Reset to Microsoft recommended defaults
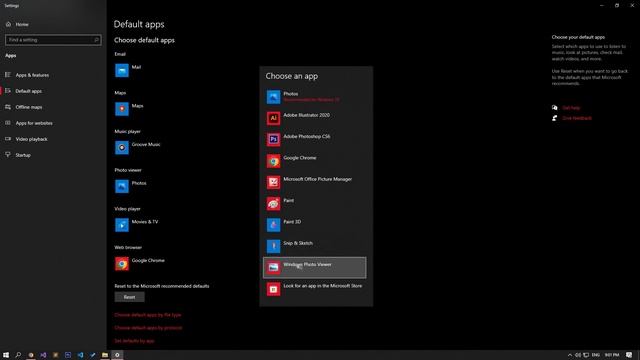The height and width of the screenshot is (360, 640). (x=129, y=297)
